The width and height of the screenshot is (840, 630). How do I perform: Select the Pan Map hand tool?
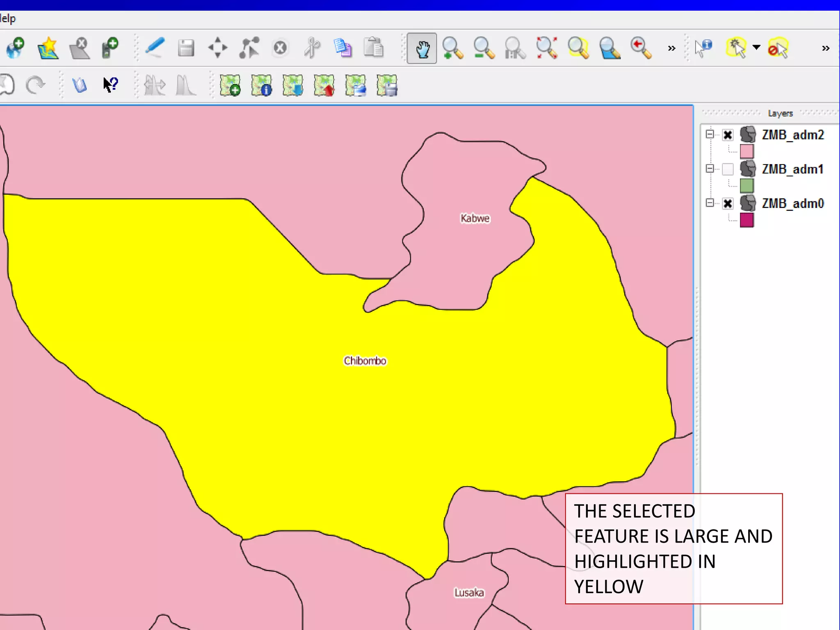[422, 48]
